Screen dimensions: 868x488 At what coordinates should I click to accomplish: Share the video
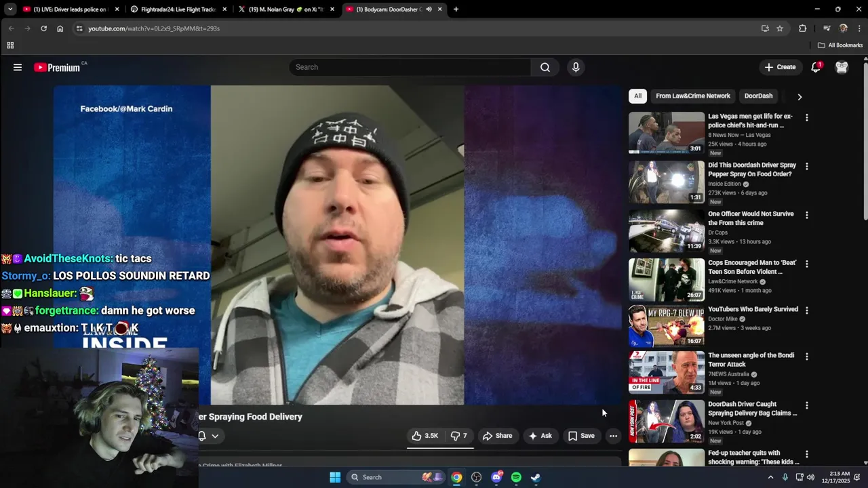(497, 436)
